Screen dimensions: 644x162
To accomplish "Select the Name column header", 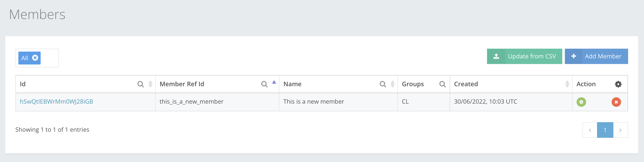I will coord(292,84).
